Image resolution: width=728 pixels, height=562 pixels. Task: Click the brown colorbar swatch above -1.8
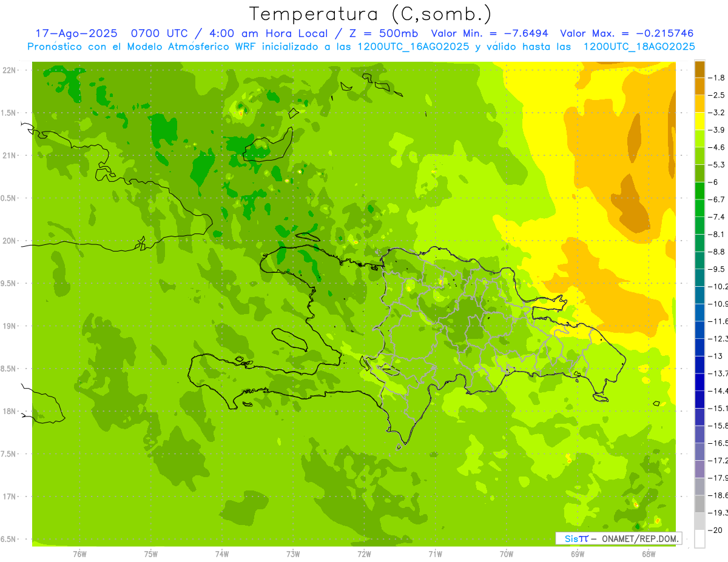[x=699, y=69]
